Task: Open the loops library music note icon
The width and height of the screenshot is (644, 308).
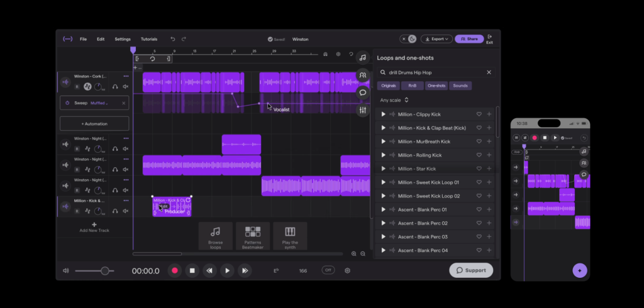Action: coord(362,58)
